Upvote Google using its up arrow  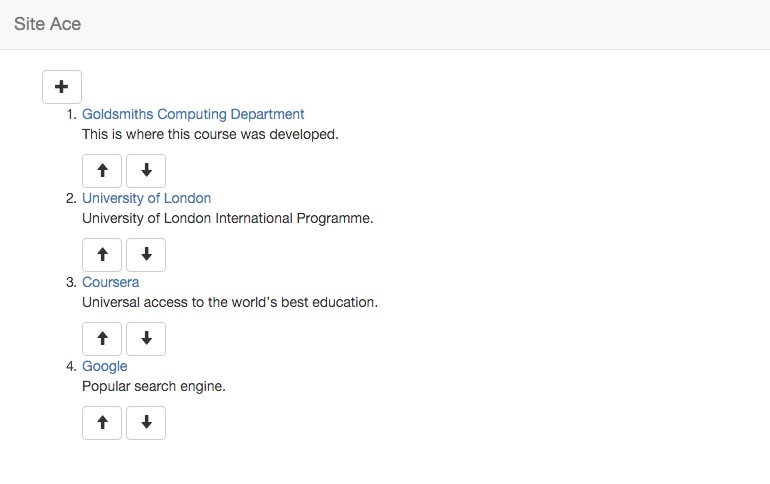tap(102, 423)
